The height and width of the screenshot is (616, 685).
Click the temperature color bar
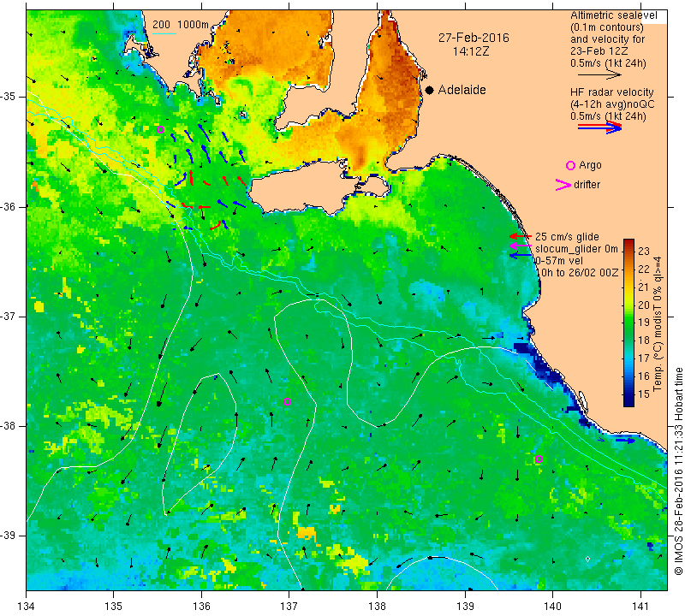coord(628,323)
